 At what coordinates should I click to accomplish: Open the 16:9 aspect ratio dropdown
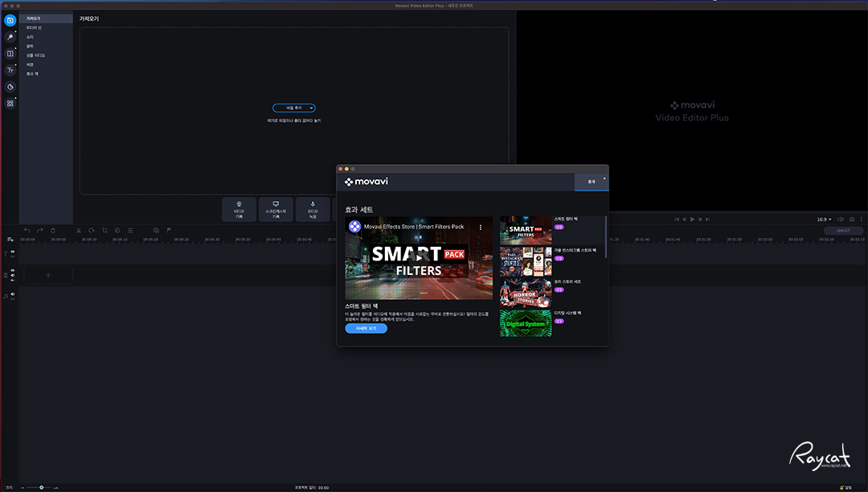pos(824,219)
